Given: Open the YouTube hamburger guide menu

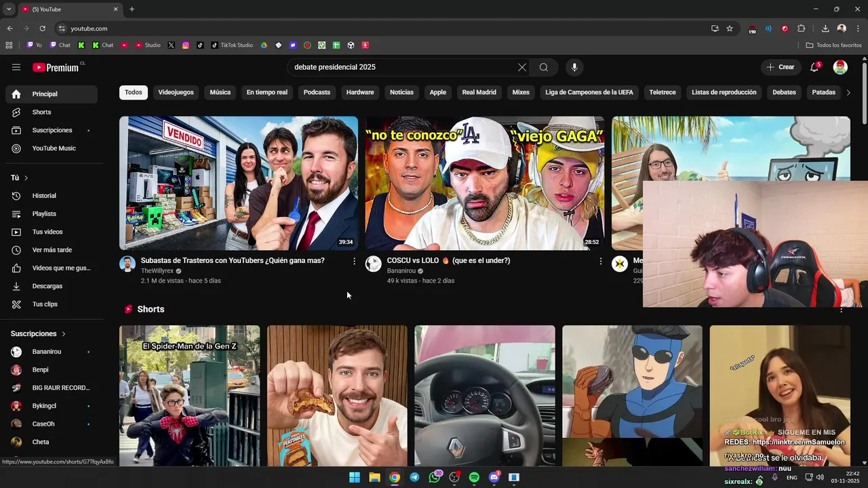Looking at the screenshot, I should [x=16, y=67].
